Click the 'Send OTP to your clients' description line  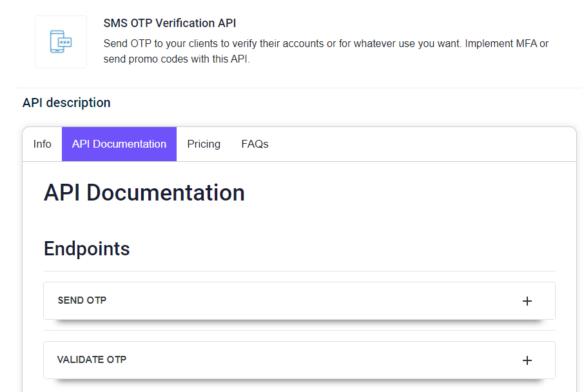click(326, 44)
